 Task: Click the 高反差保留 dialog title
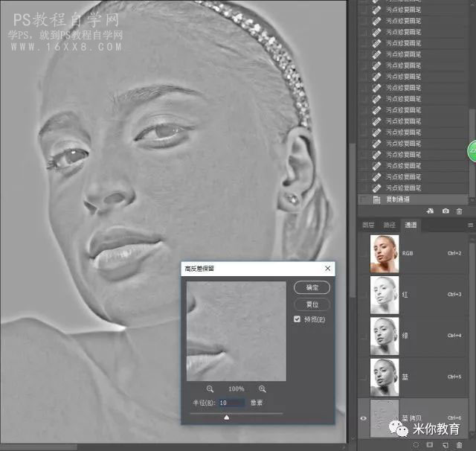pos(199,269)
